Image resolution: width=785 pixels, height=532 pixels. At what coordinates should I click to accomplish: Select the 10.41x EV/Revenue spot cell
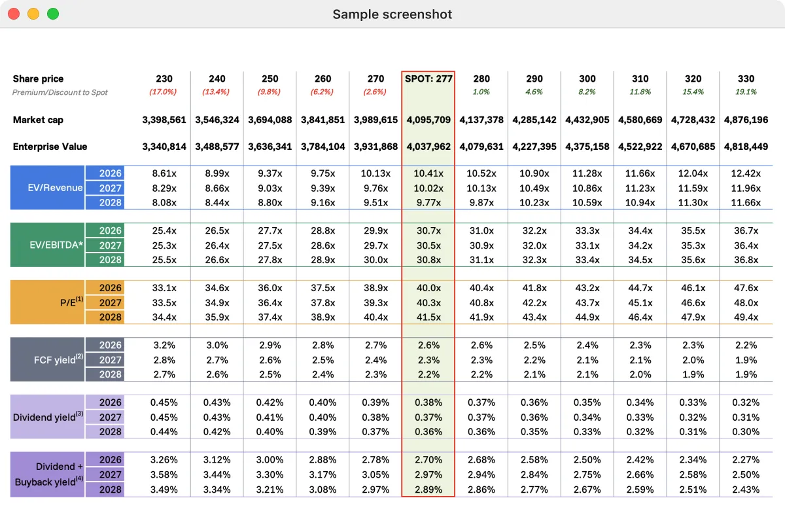pyautogui.click(x=428, y=173)
